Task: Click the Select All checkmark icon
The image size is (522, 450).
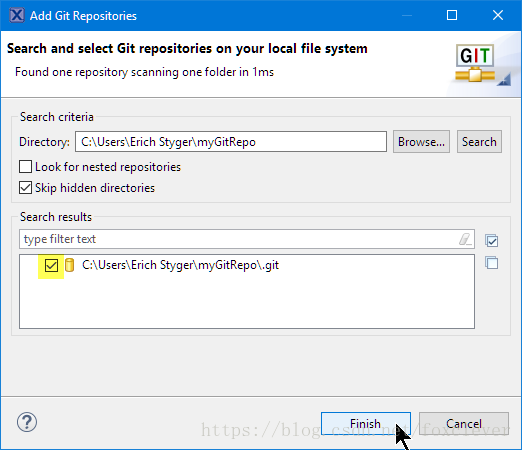Action: coord(492,241)
